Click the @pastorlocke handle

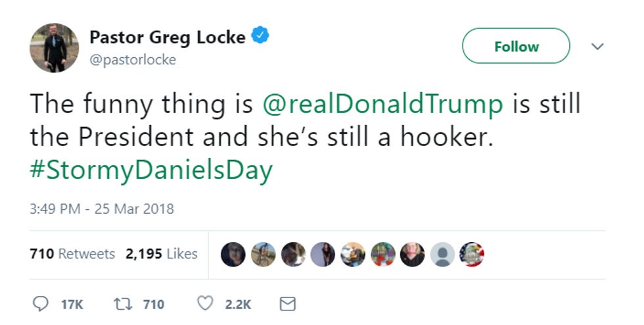[x=132, y=60]
